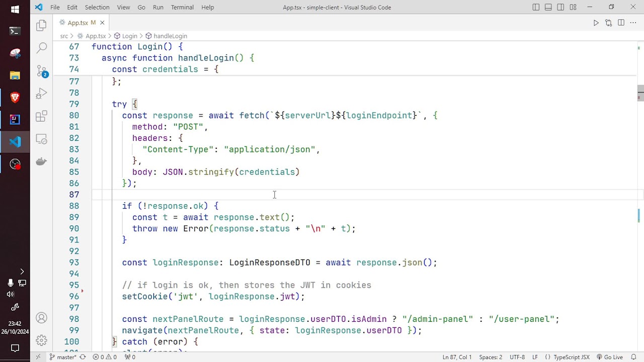This screenshot has height=362, width=644.
Task: Split the editor to the right
Action: (621, 23)
